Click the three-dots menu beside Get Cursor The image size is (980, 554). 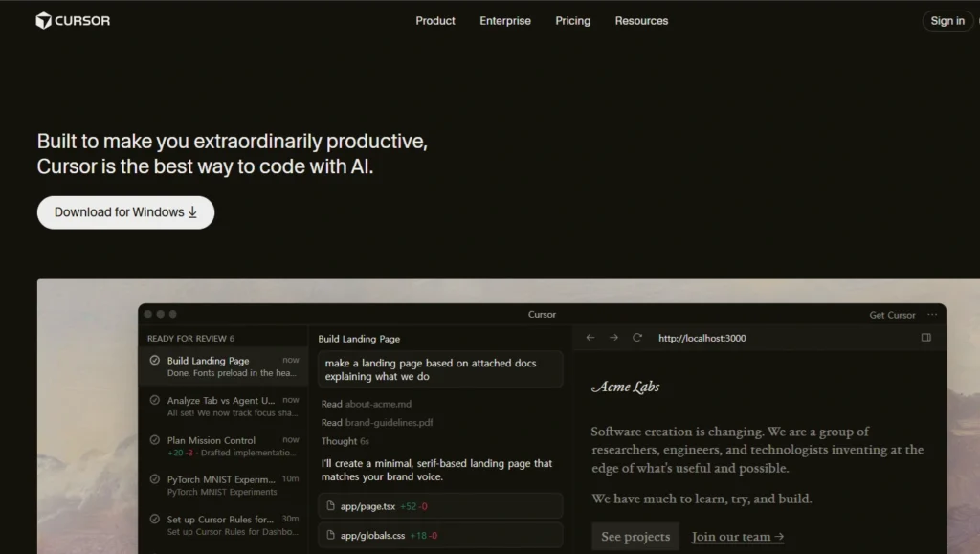[932, 315]
